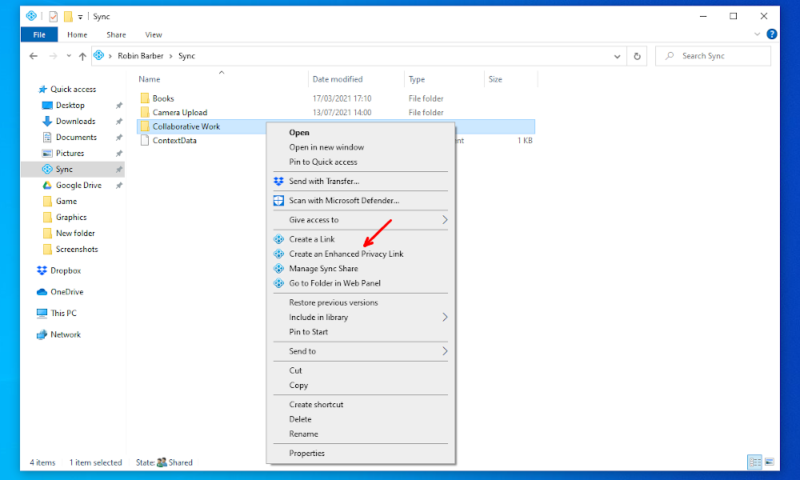Open New folder in the sidebar
The image size is (800, 480).
pyautogui.click(x=75, y=233)
